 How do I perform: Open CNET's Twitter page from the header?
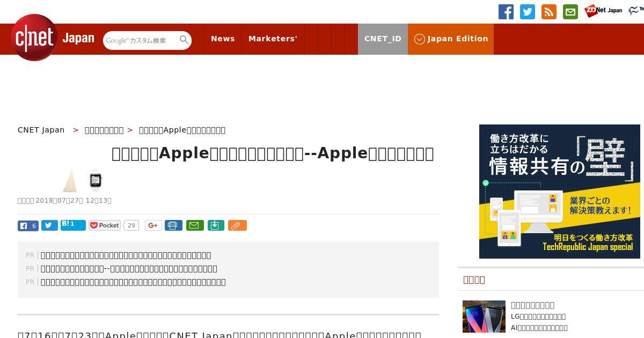click(x=528, y=12)
